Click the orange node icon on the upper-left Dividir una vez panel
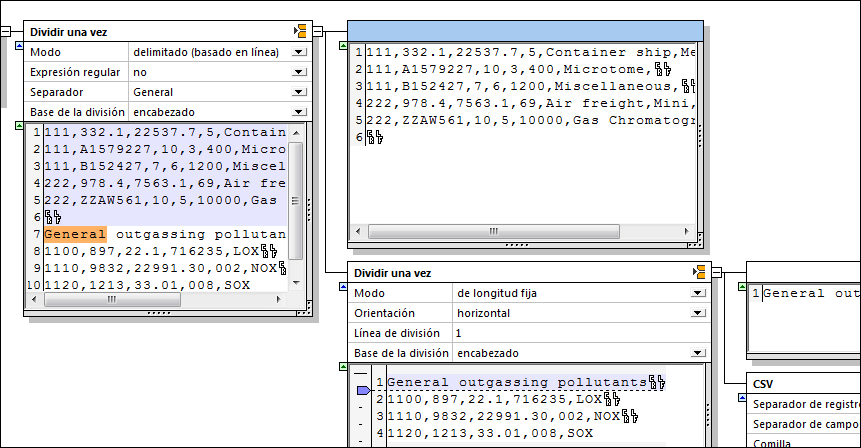Image resolution: width=861 pixels, height=448 pixels. coord(300,32)
